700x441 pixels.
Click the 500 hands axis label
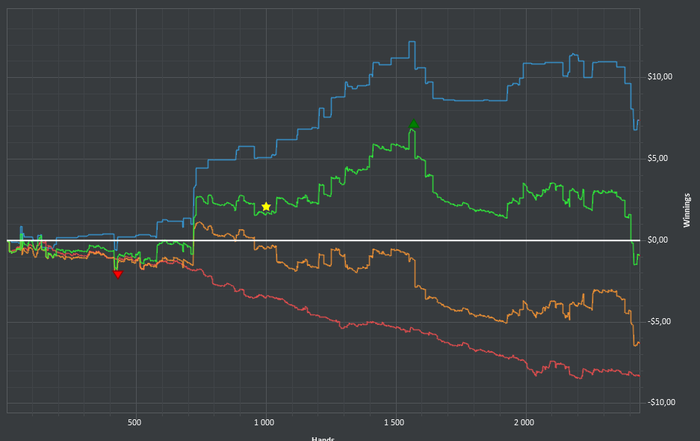click(x=134, y=422)
